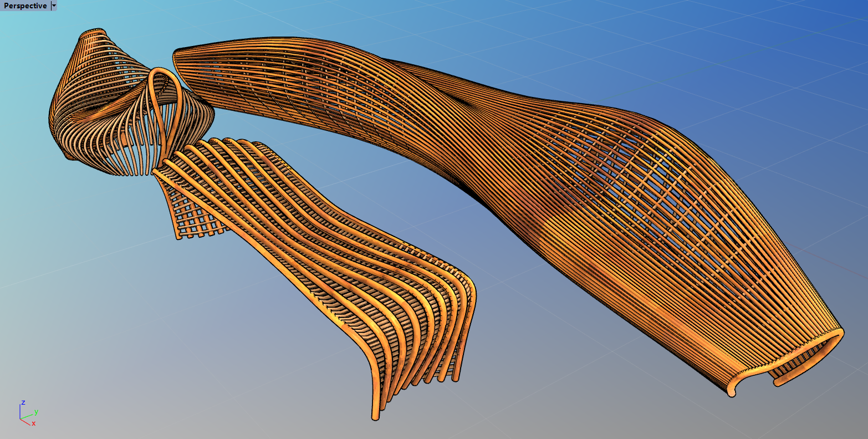Click the Perspective viewport title label
Viewport: 868px width, 439px height.
coord(25,6)
